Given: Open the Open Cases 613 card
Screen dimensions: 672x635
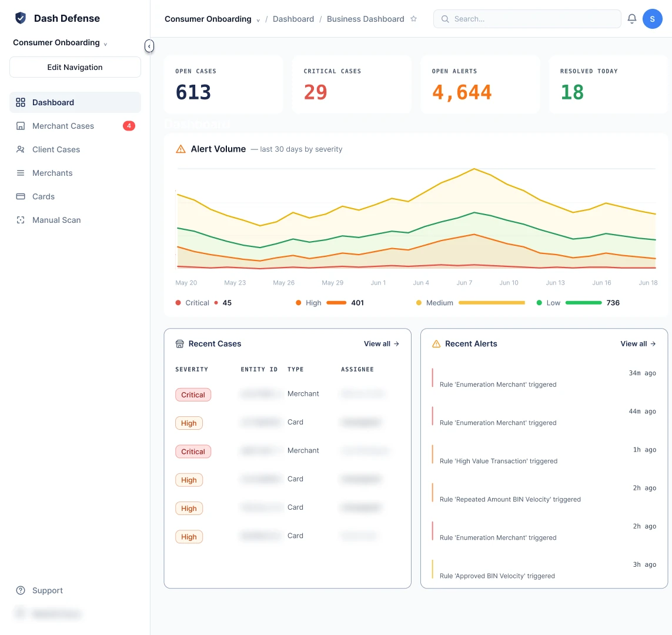Looking at the screenshot, I should [223, 85].
